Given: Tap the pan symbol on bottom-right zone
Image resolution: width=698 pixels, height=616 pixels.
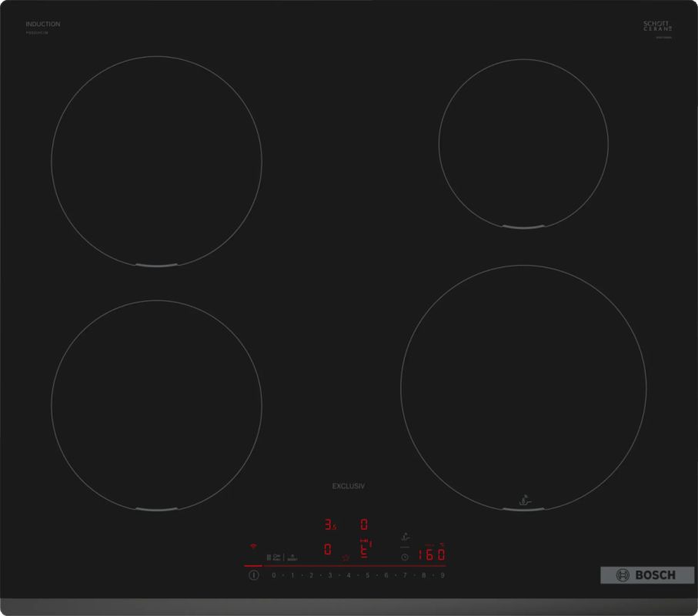Looking at the screenshot, I should (x=523, y=500).
